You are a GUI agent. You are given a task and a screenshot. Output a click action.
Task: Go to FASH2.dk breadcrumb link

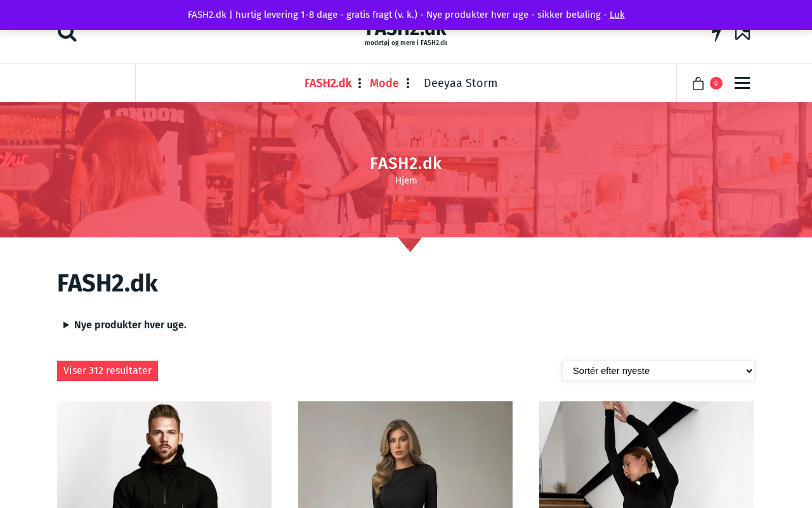coord(328,83)
